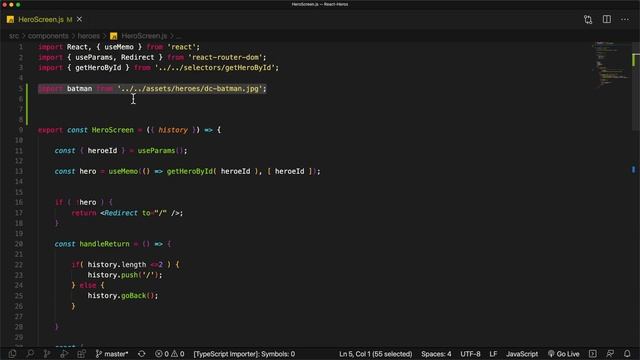Change end of line sequence LF
Screen dimensions: 640x360
click(493, 354)
